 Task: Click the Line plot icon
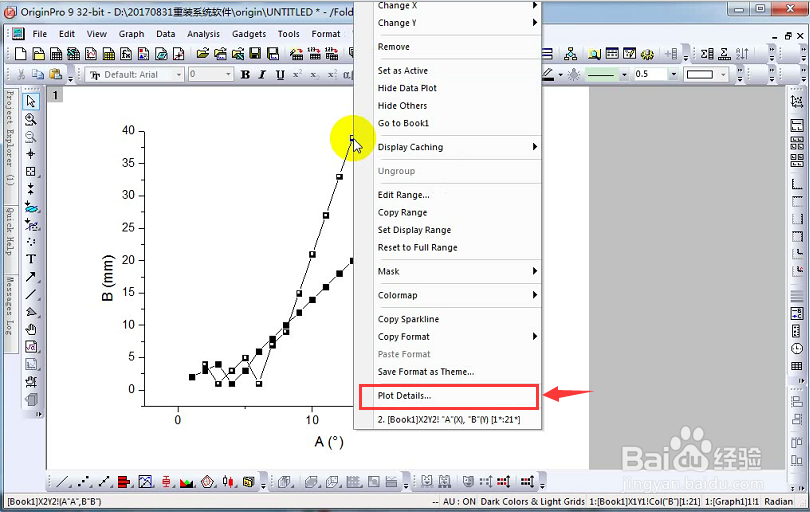[x=63, y=482]
